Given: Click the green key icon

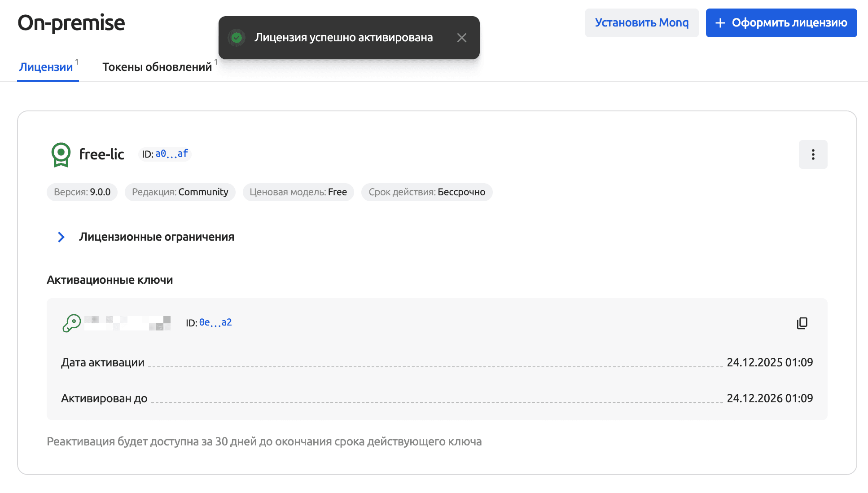Looking at the screenshot, I should (71, 323).
